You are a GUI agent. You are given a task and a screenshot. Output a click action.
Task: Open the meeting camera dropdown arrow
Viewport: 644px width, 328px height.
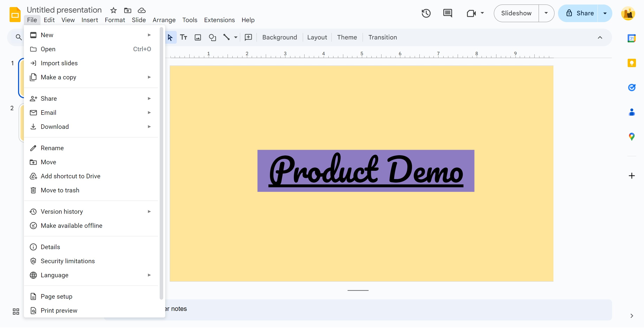tap(482, 13)
